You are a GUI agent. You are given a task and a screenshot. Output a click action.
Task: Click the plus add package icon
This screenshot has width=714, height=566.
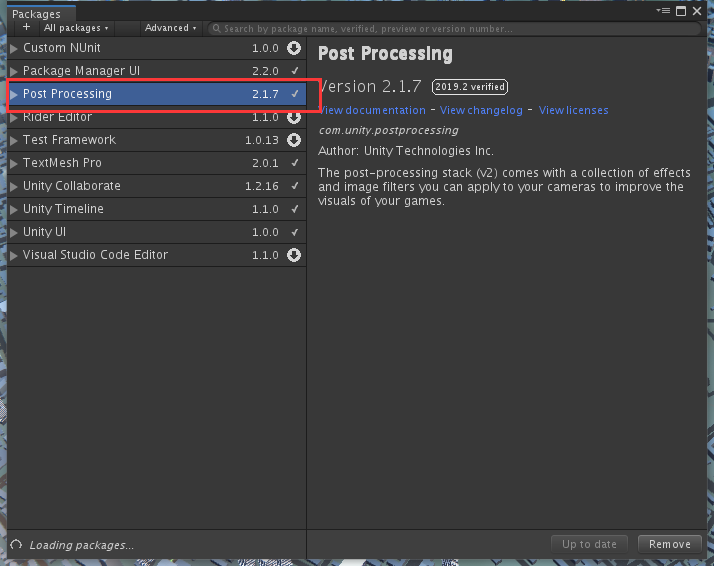click(26, 27)
